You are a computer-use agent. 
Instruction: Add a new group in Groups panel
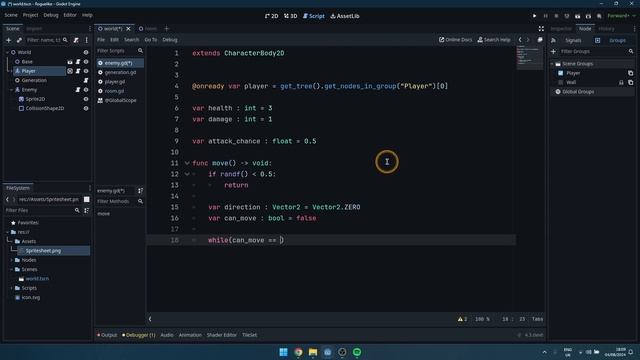coord(553,51)
